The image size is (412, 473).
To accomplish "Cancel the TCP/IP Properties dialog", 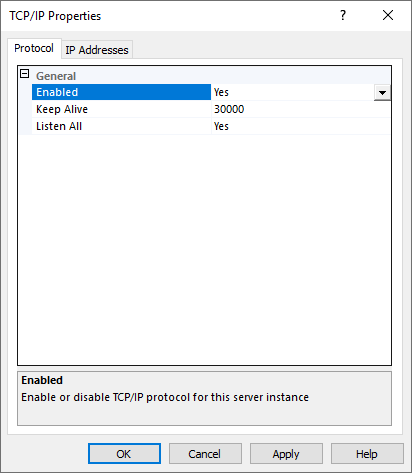I will (205, 454).
